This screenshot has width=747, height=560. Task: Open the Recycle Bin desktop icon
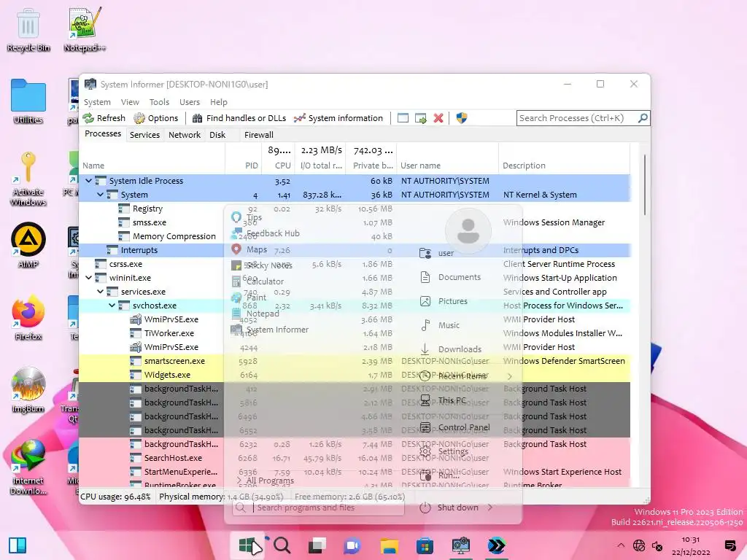[28, 29]
